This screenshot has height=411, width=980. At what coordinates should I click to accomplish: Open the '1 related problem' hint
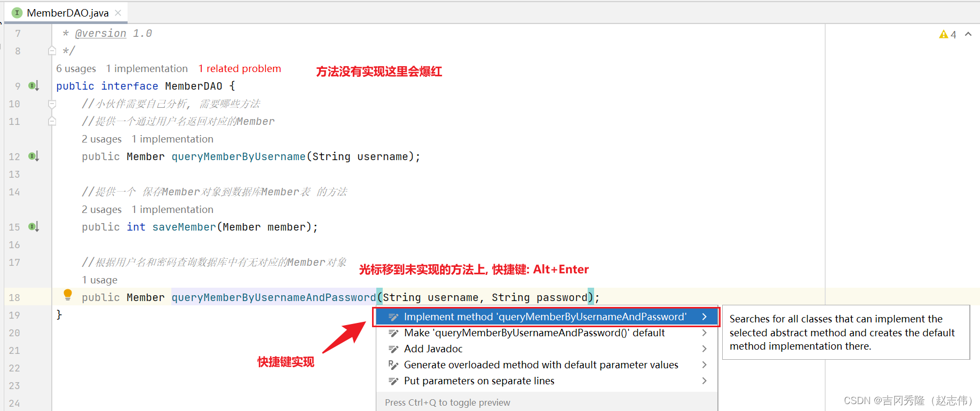(240, 68)
